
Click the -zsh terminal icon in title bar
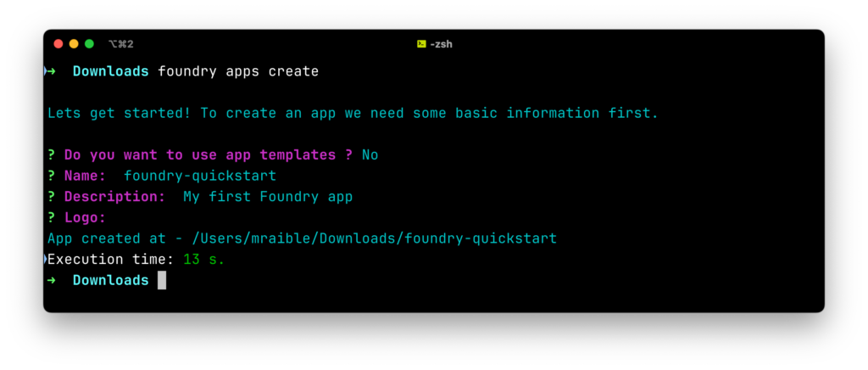point(421,44)
